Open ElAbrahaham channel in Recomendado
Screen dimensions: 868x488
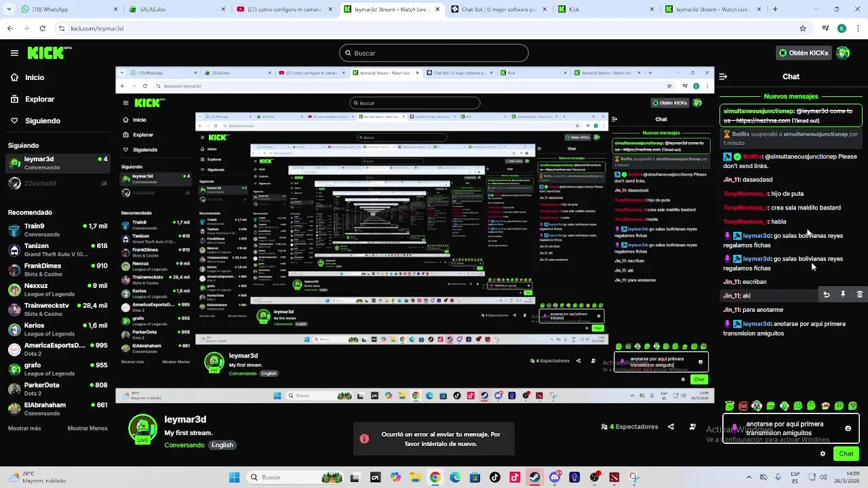(x=58, y=409)
